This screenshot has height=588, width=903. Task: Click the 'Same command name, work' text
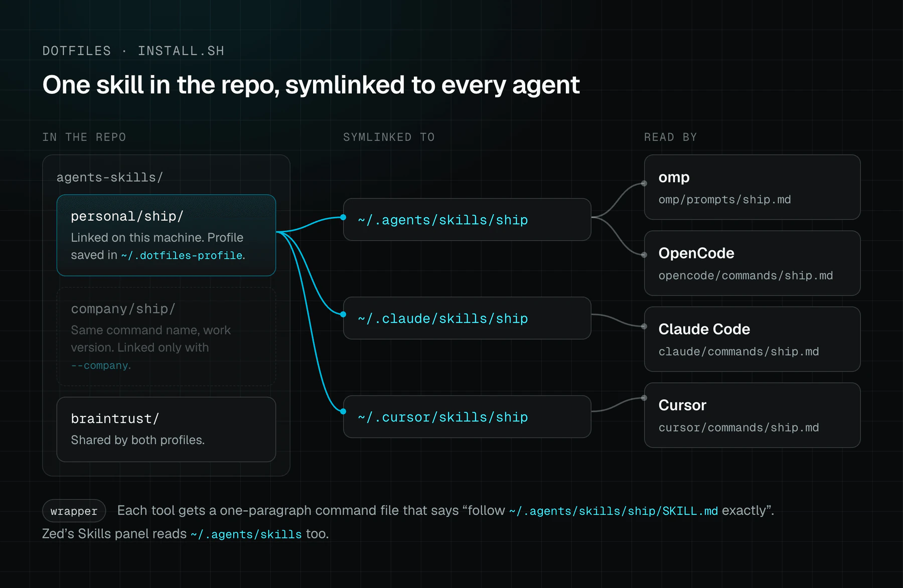pos(150,330)
